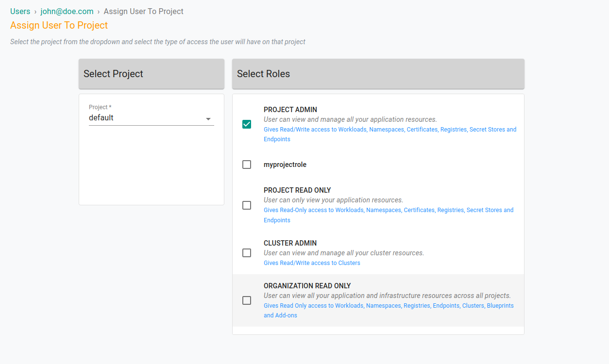
Task: Click 'Gives Read/Write access to Clusters' text
Action: pos(312,263)
